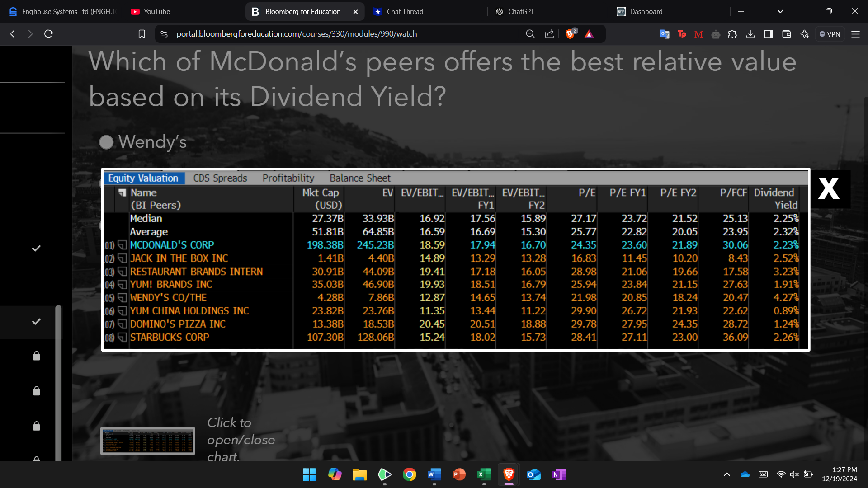868x488 pixels.
Task: Open the Extensions puzzle-piece menu
Action: tap(732, 34)
